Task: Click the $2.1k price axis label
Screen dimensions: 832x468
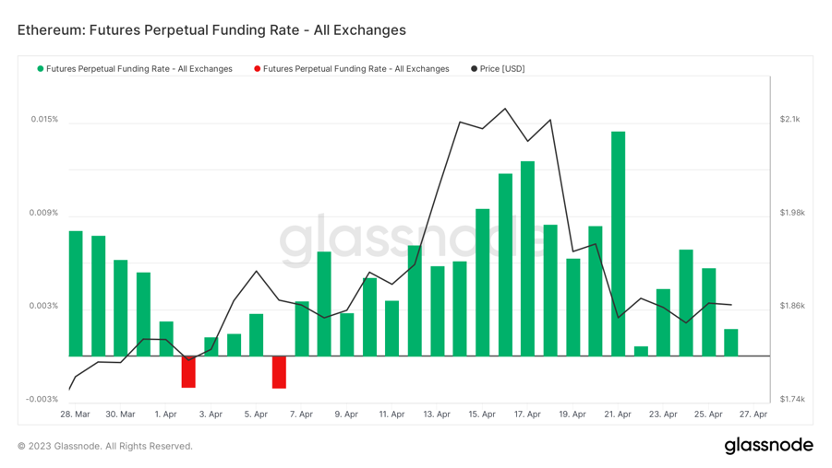Action: point(790,119)
